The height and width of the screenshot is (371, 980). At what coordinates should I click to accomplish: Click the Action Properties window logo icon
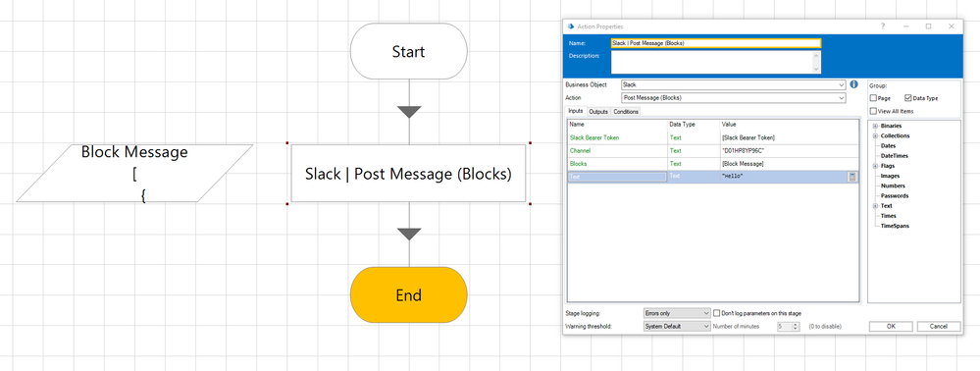[570, 26]
